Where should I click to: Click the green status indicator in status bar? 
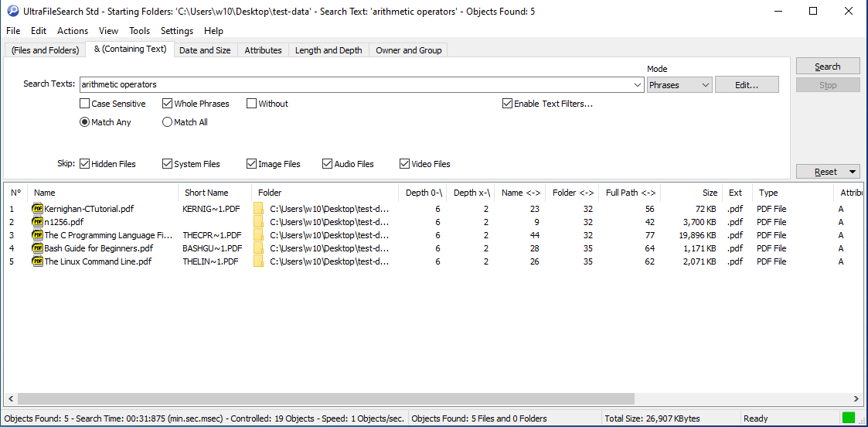[848, 418]
